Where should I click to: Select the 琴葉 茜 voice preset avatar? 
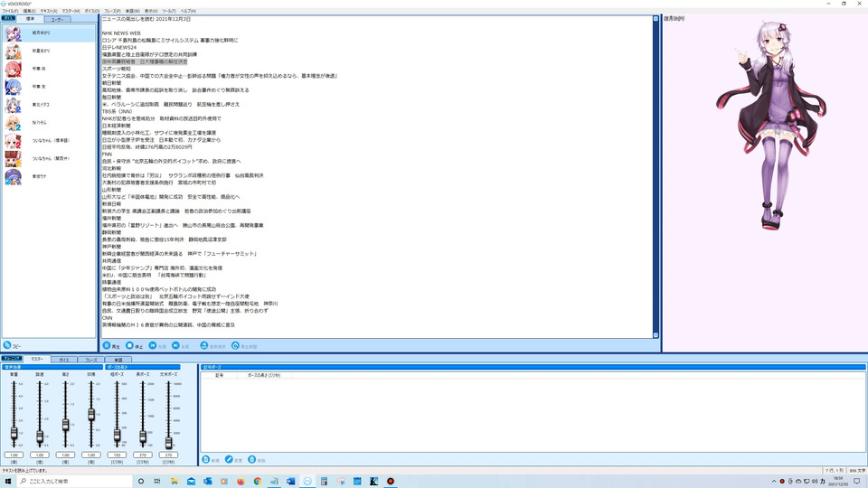point(13,70)
